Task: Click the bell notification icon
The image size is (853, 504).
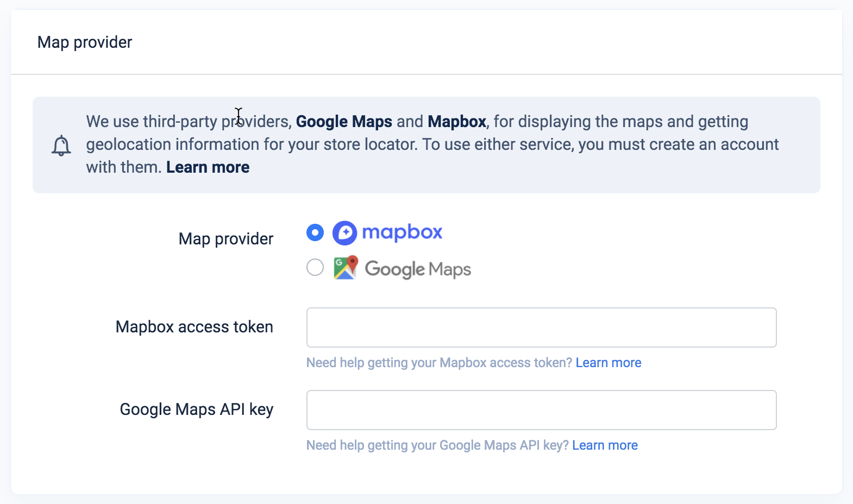Action: pos(61,146)
